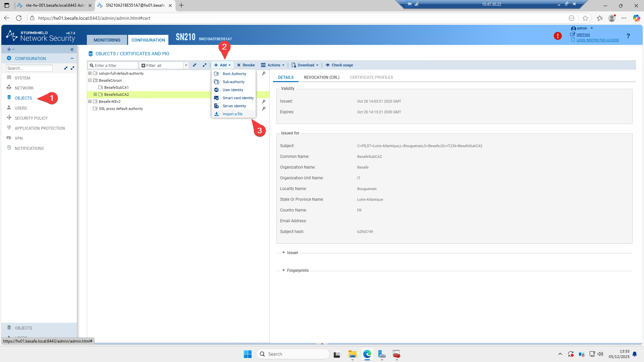
Task: Open the help question mark icon
Action: tap(628, 36)
